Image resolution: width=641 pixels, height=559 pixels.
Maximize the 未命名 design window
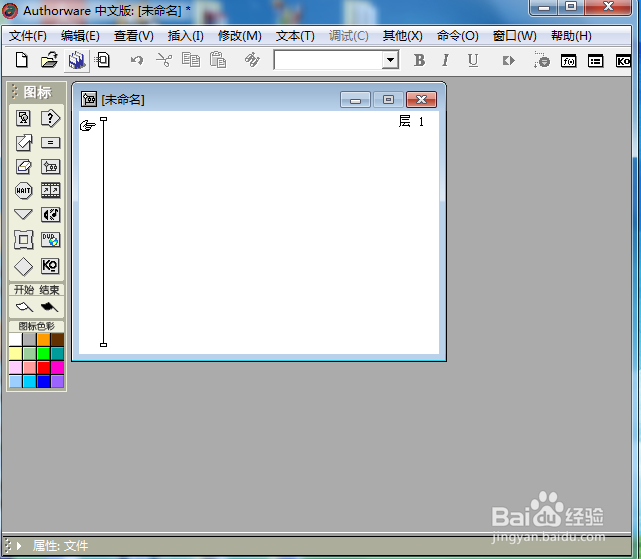(x=388, y=99)
